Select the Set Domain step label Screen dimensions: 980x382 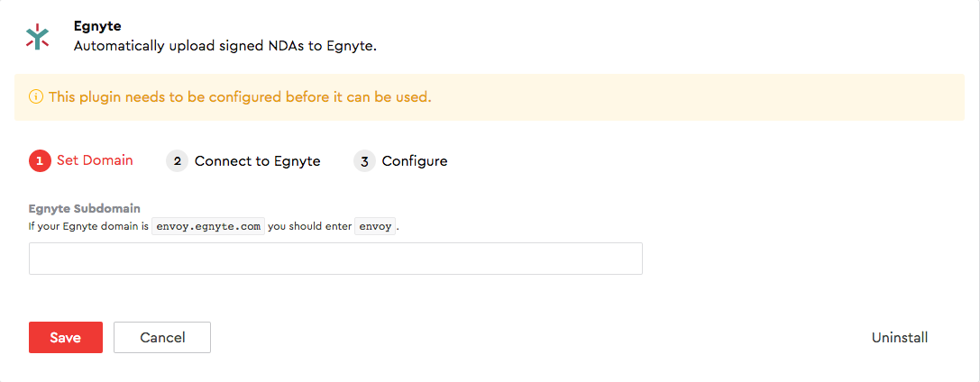[x=95, y=160]
